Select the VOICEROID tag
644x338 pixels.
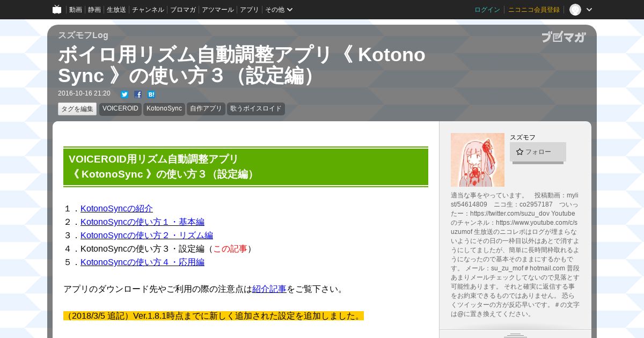pos(120,109)
